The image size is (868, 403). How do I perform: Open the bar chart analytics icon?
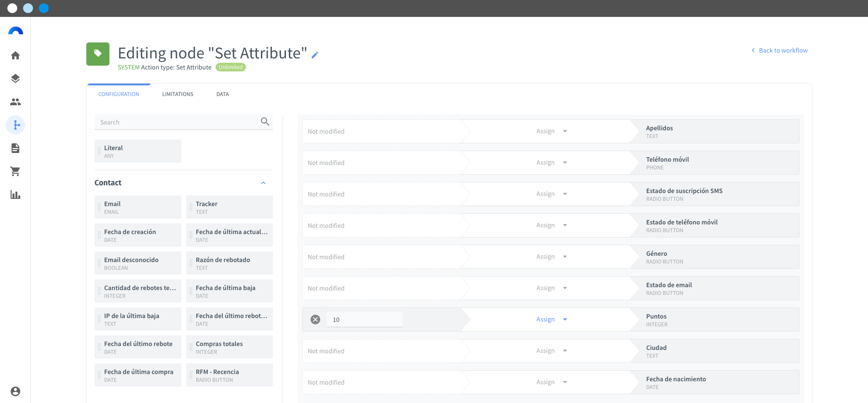pos(15,195)
